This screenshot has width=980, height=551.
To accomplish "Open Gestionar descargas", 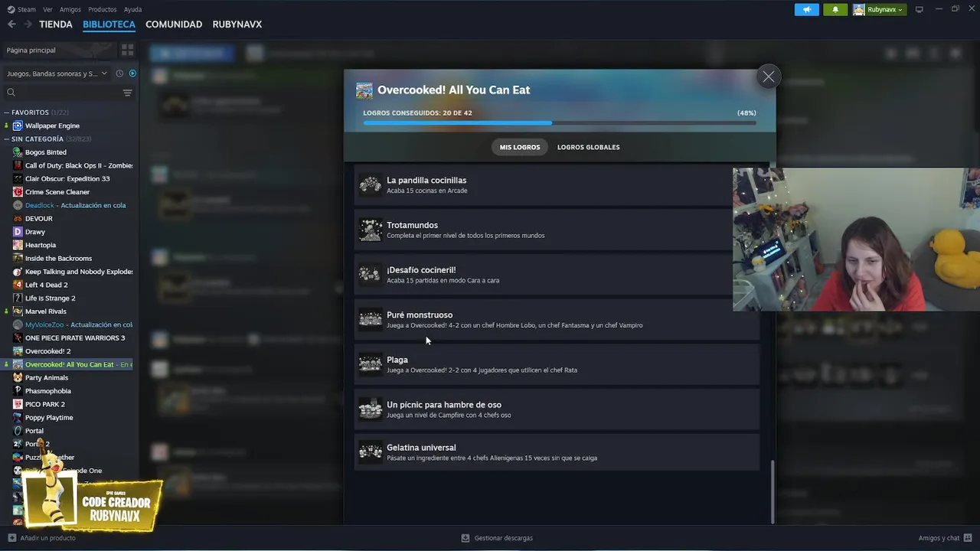I will (x=497, y=538).
